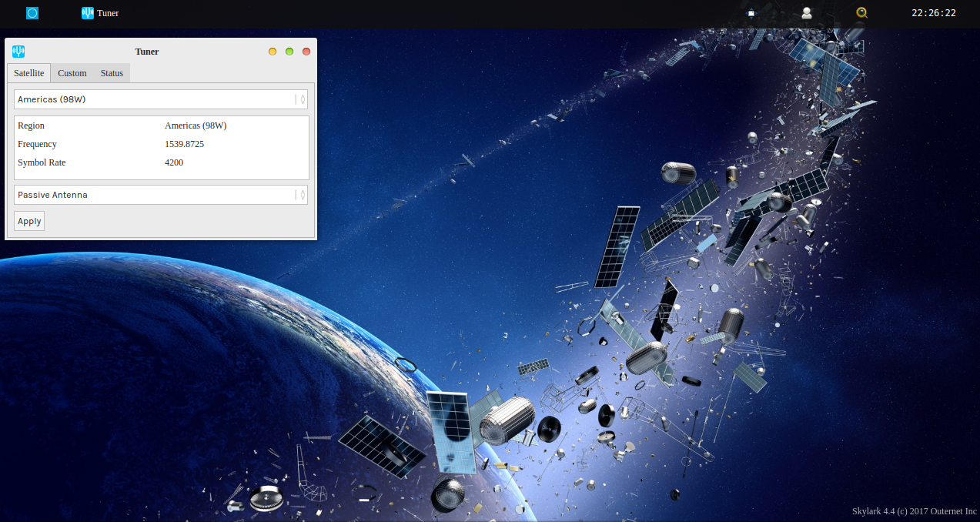Maximize the Tuner window with green button
The image size is (980, 522).
click(x=289, y=52)
